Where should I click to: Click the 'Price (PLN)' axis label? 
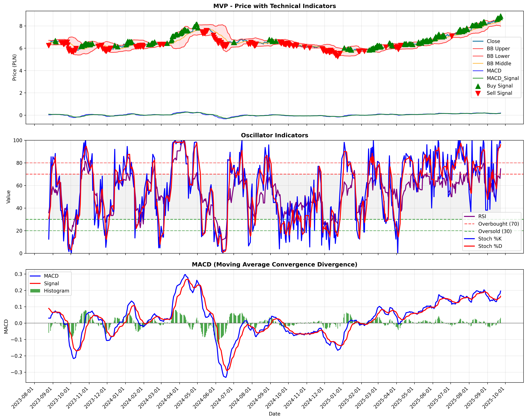(x=14, y=68)
